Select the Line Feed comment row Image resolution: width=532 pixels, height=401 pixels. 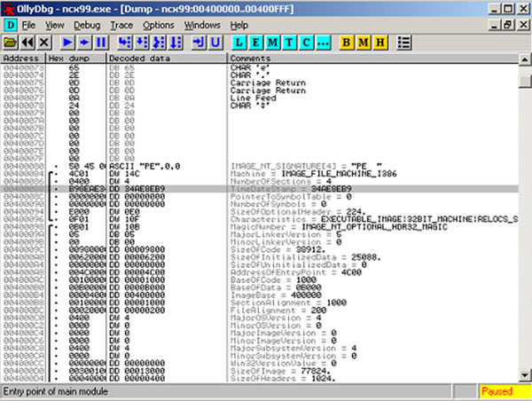[260, 98]
